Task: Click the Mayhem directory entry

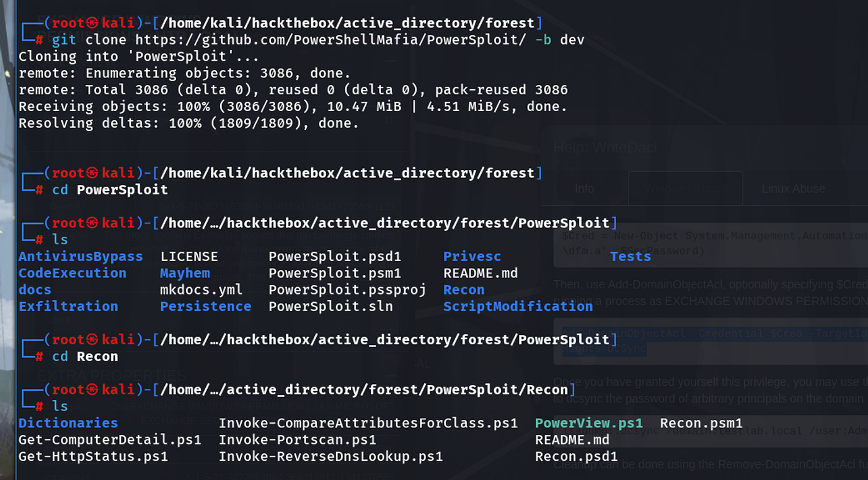Action: [185, 273]
